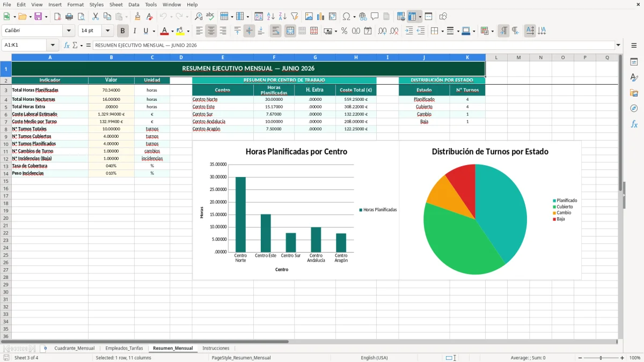Image resolution: width=644 pixels, height=362 pixels.
Task: Apply AutoFilter funnel icon
Action: click(294, 17)
